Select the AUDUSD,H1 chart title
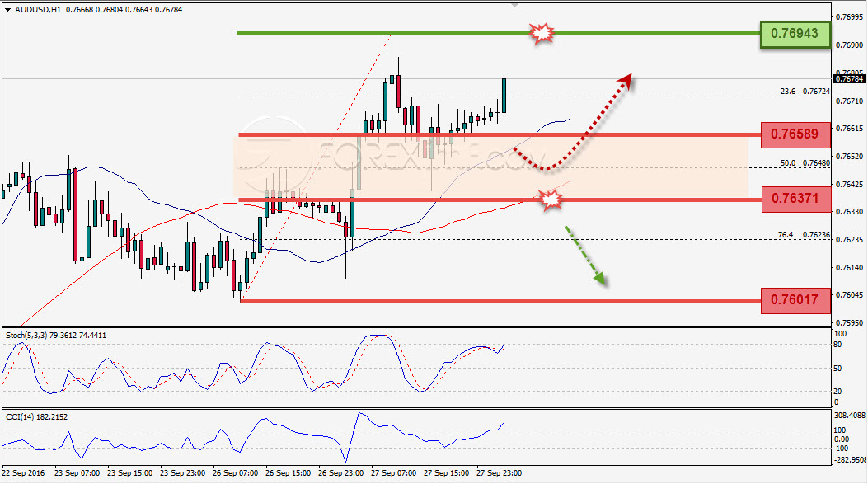 tap(38, 9)
